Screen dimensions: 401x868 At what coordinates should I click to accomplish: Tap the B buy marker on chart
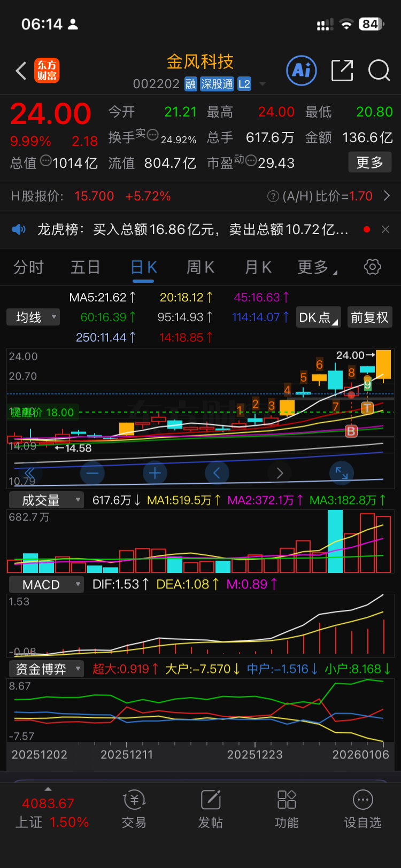351,431
